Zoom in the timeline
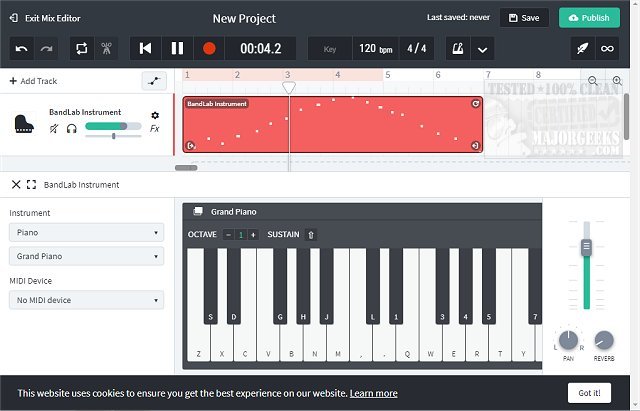640x411 pixels. [x=617, y=80]
